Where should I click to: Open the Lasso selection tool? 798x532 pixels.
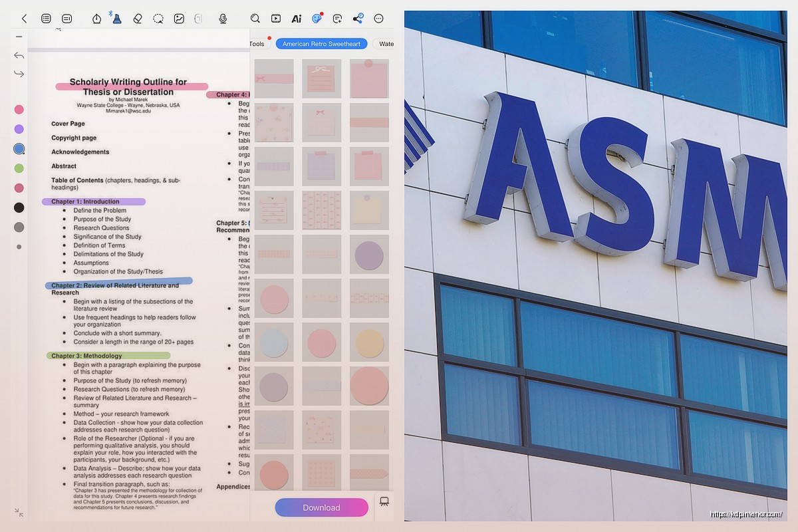(158, 19)
